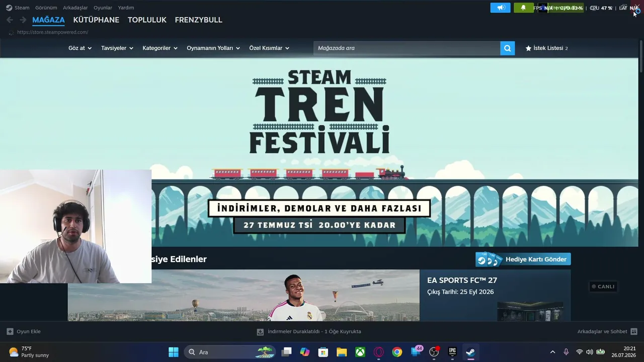
Task: Open the blue megaphone announcements button
Action: [x=501, y=8]
